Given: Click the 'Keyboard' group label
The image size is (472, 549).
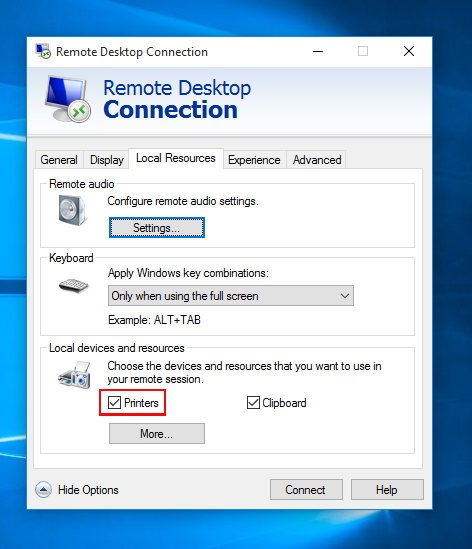Looking at the screenshot, I should point(71,258).
